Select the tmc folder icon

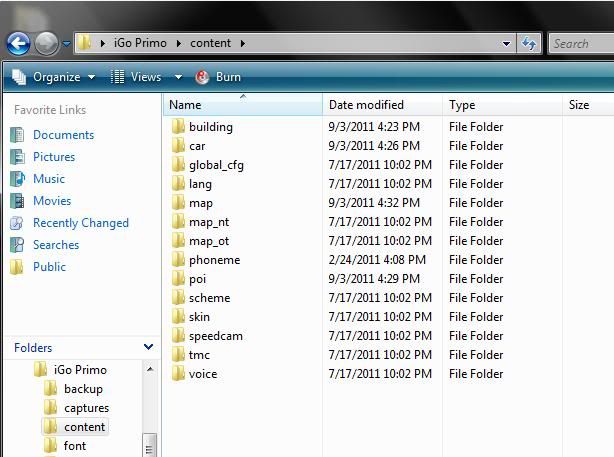tap(178, 355)
